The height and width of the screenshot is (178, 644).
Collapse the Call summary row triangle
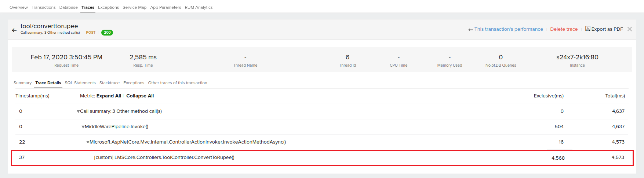78,112
